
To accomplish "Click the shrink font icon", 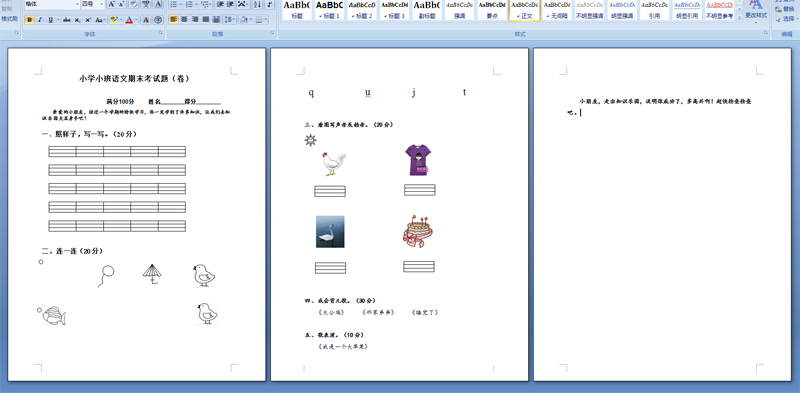I will (121, 4).
